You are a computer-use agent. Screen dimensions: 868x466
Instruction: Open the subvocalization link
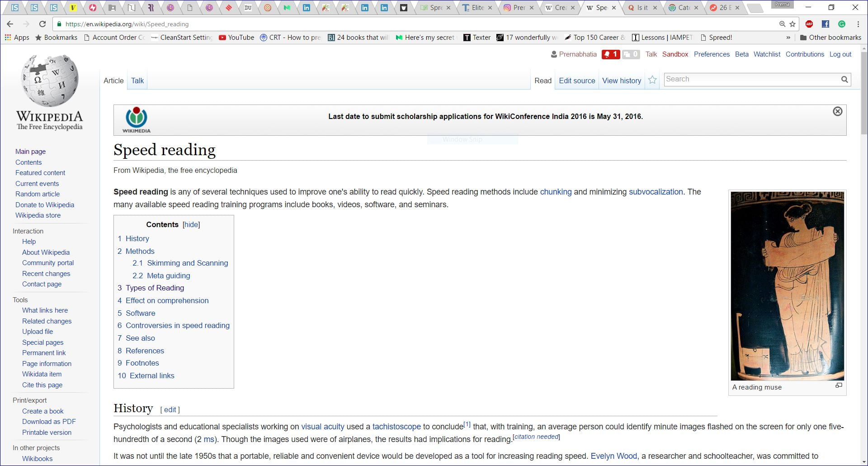point(656,192)
